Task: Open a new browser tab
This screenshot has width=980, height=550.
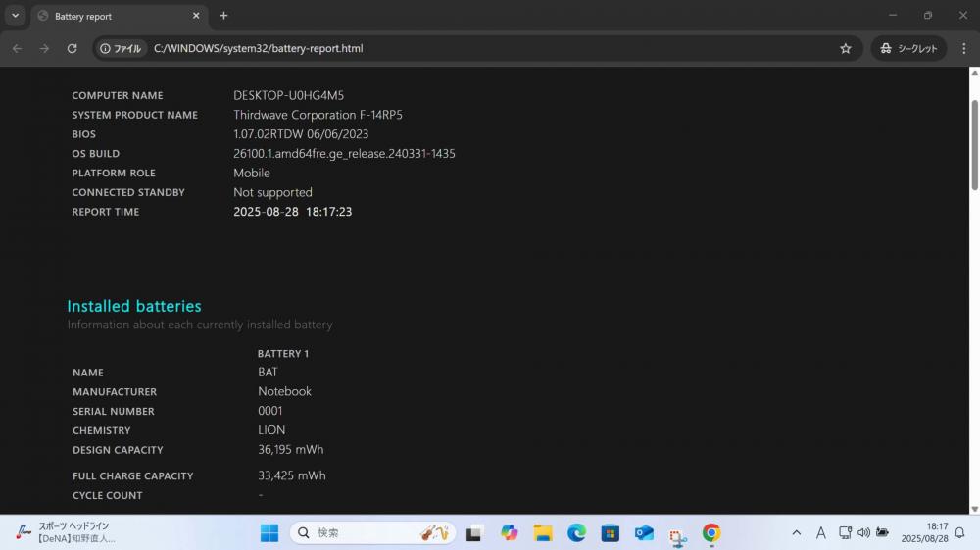Action: pyautogui.click(x=223, y=16)
